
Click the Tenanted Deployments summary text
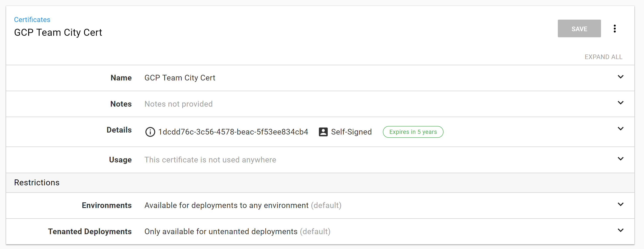coord(221,232)
